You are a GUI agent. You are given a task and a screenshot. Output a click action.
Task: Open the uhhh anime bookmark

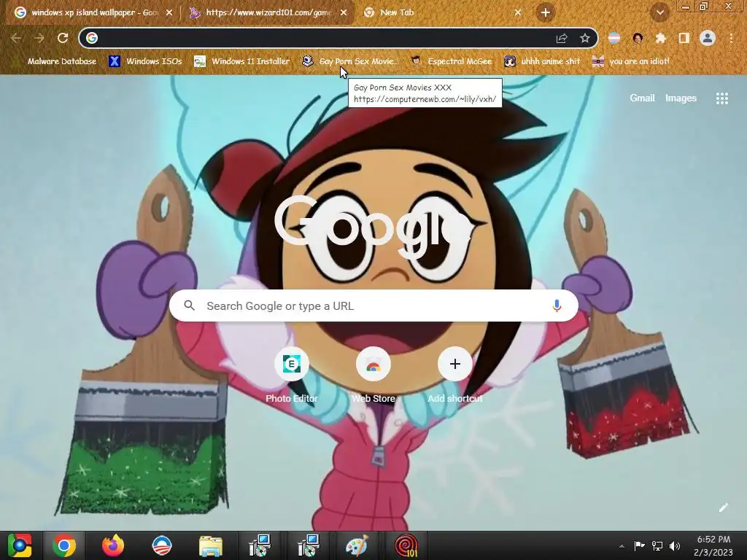tap(543, 61)
